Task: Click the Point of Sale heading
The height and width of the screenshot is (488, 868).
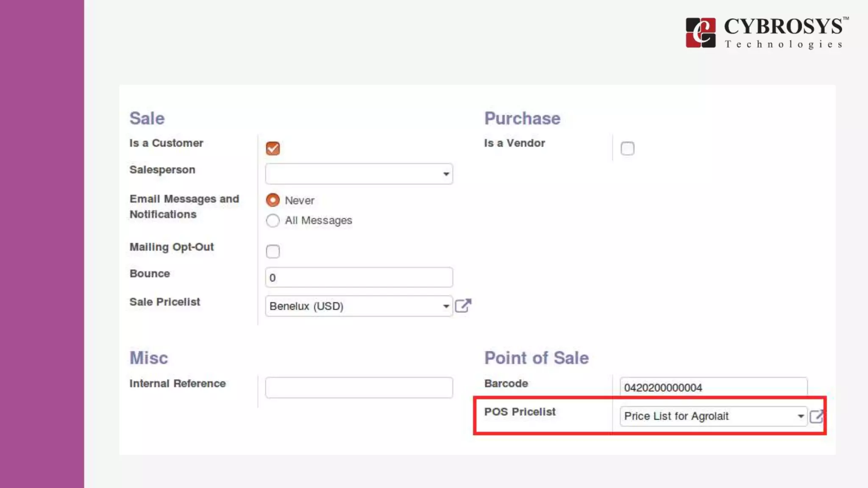Action: coord(536,358)
